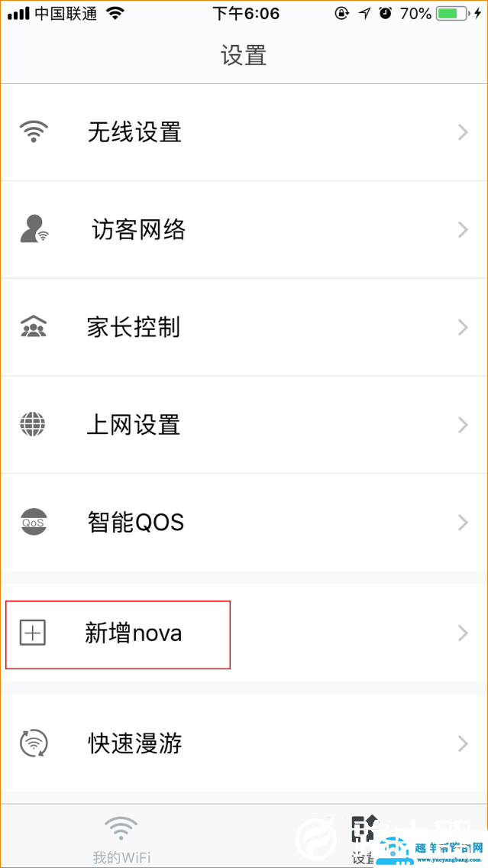Tap the roaming arrows icon beside 快速漫游
This screenshot has width=488, height=868.
click(34, 743)
